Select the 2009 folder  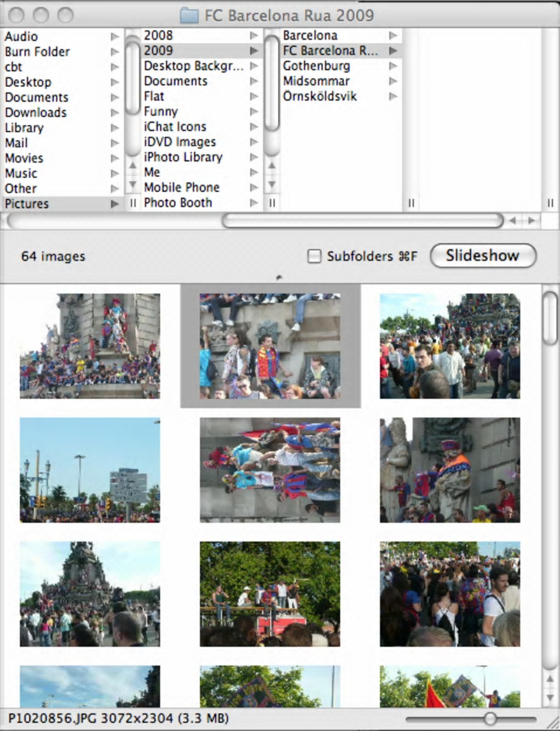(159, 51)
